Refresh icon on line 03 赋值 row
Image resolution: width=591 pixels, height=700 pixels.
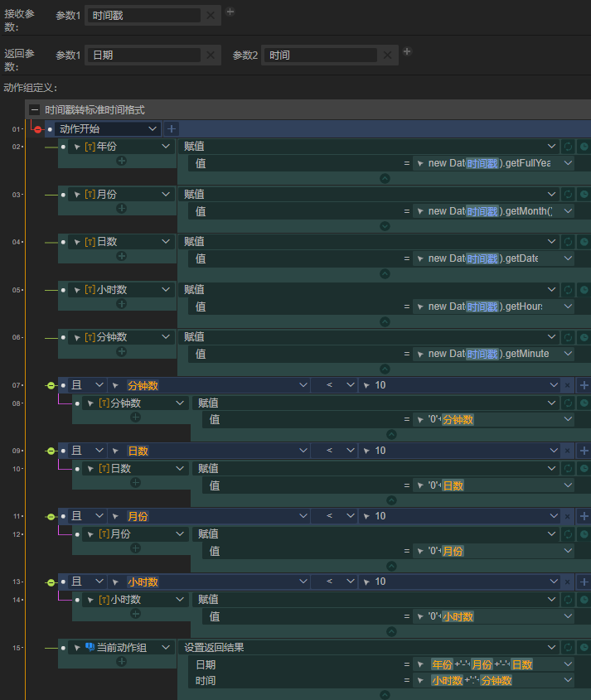[569, 194]
